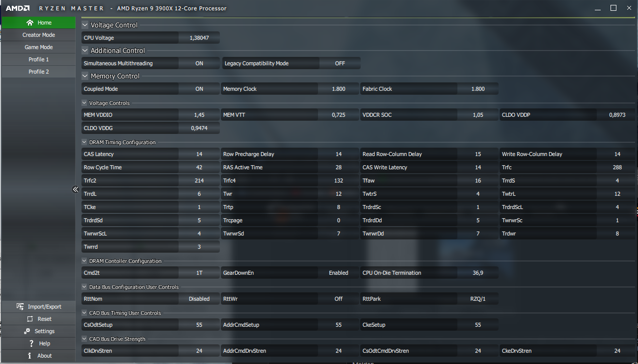Toggle GearDownEn Enabled value
The height and width of the screenshot is (364, 638).
pyautogui.click(x=339, y=273)
